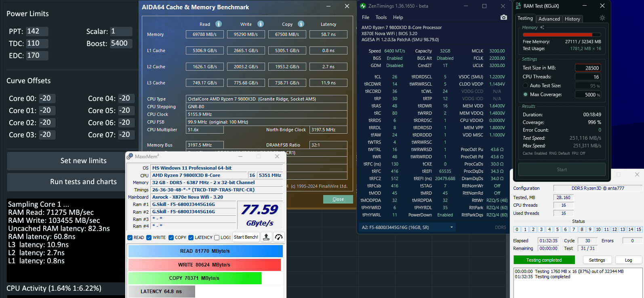Uncheck the WRITE checkbox in MaxxMem

tap(149, 237)
